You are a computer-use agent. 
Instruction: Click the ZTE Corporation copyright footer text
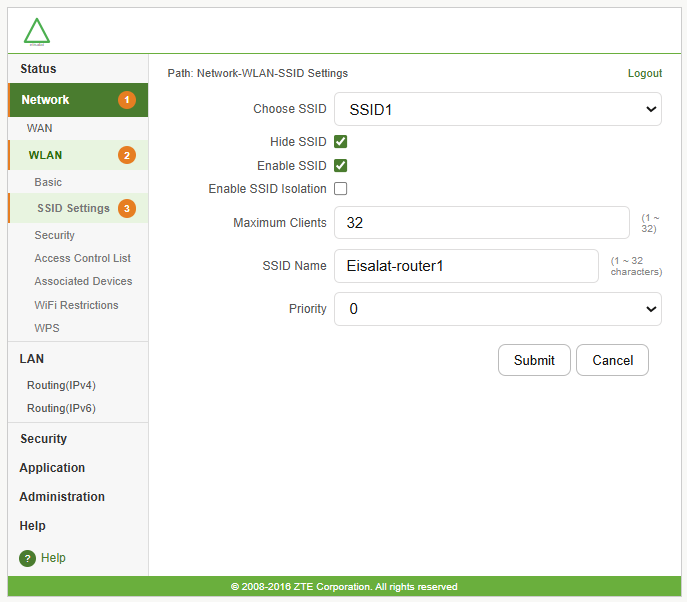pyautogui.click(x=344, y=587)
